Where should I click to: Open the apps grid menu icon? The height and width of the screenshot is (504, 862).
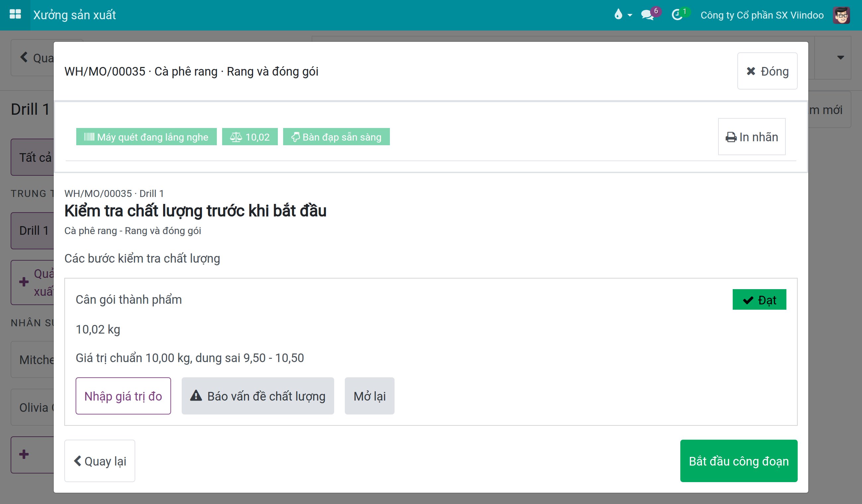pos(15,14)
